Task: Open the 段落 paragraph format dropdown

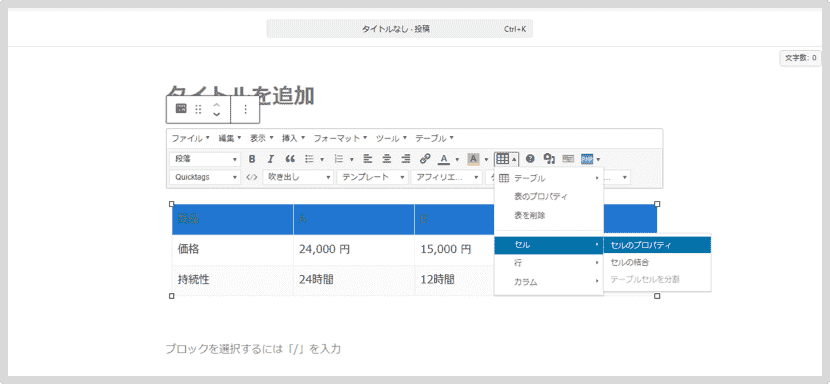Action: tap(205, 159)
